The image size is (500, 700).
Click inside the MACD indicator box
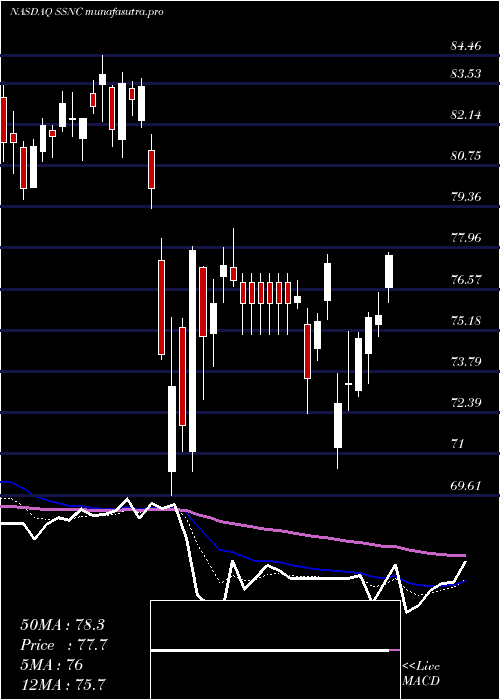click(275, 650)
